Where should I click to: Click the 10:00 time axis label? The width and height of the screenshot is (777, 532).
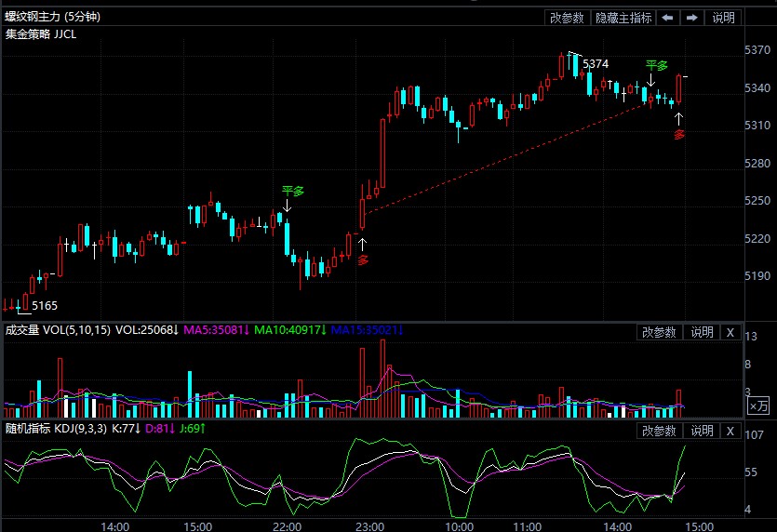460,526
